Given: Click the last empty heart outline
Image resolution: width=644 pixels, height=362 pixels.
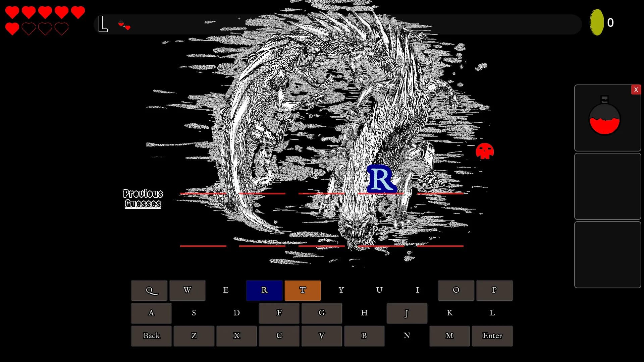Looking at the screenshot, I should (x=62, y=29).
